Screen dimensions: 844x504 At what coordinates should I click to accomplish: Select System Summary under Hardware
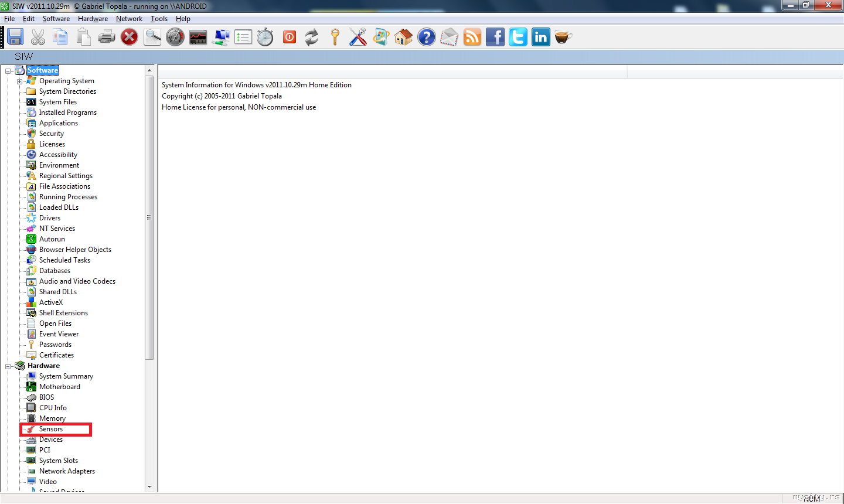coord(66,376)
